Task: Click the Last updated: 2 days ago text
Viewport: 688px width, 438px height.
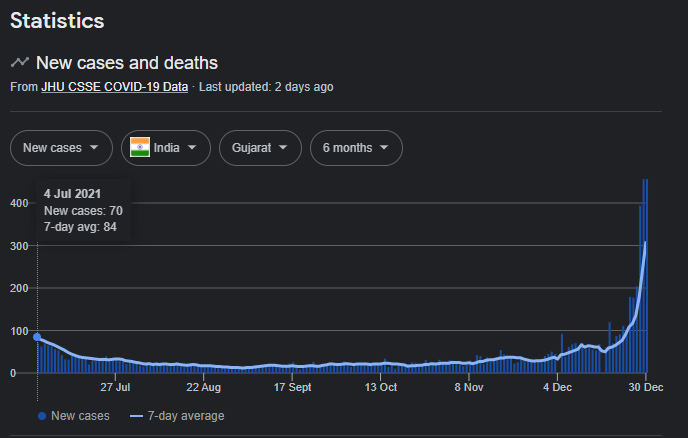Action: coord(266,87)
